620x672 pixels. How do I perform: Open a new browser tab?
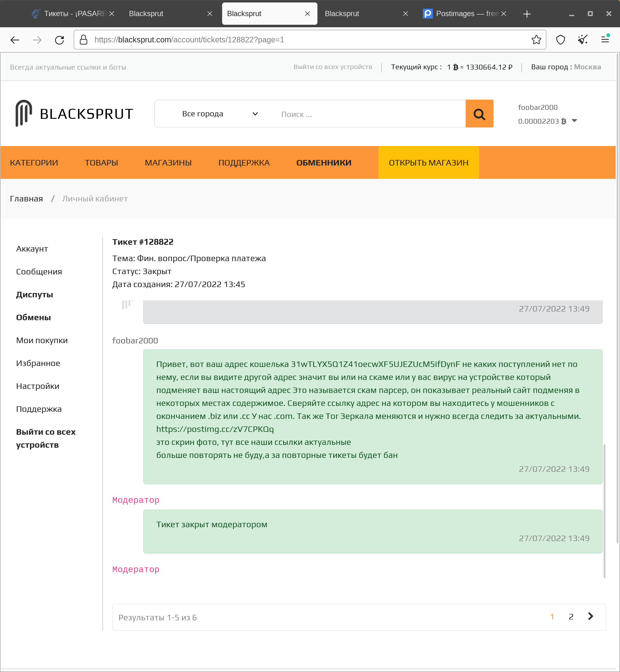pyautogui.click(x=527, y=14)
